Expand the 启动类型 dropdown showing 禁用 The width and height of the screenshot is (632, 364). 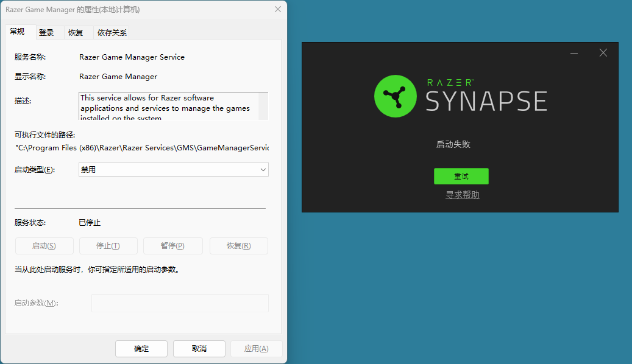click(x=173, y=169)
